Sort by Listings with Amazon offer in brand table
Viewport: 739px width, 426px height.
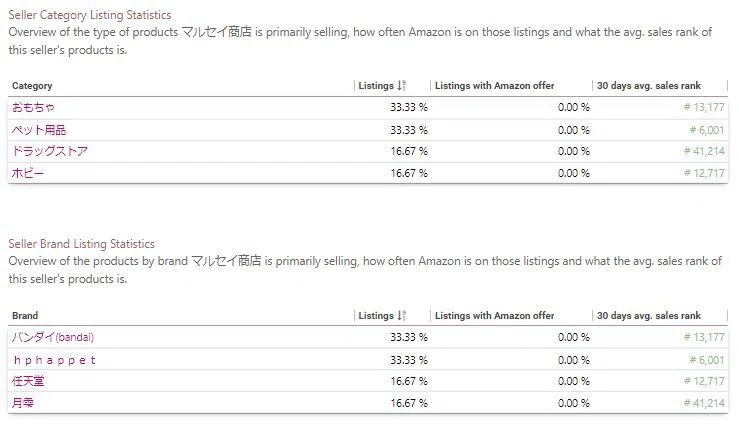(x=494, y=316)
